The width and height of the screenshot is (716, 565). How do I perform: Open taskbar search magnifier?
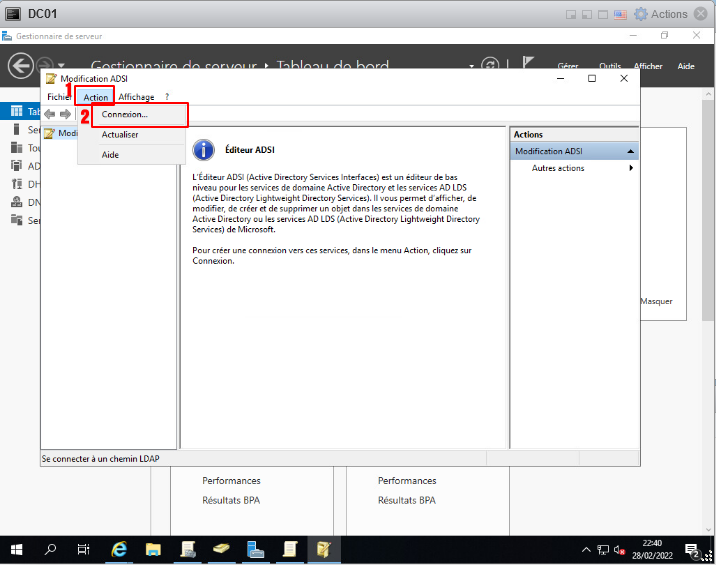[x=51, y=549]
